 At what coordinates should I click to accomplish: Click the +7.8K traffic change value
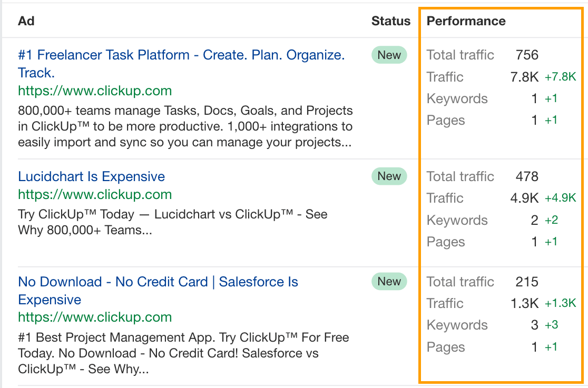(x=560, y=76)
